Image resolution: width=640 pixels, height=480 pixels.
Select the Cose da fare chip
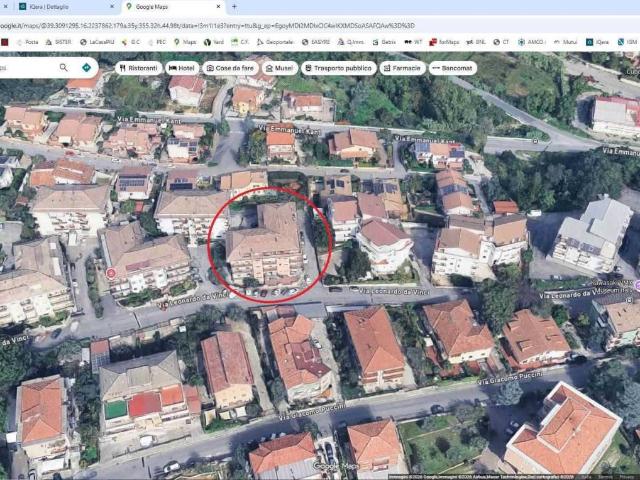coord(230,68)
